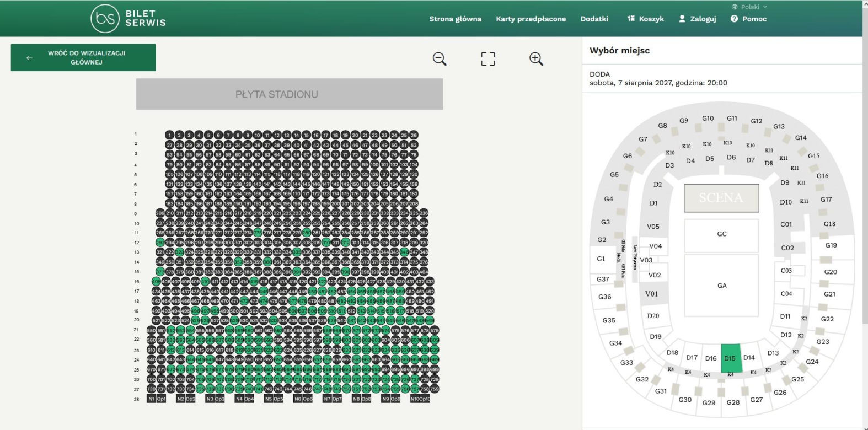Open the Polski language dropdown
Screen dimensions: 868x430
[749, 7]
